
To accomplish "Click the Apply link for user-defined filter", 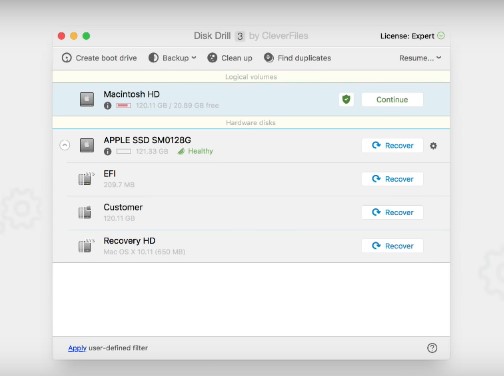I will [77, 348].
